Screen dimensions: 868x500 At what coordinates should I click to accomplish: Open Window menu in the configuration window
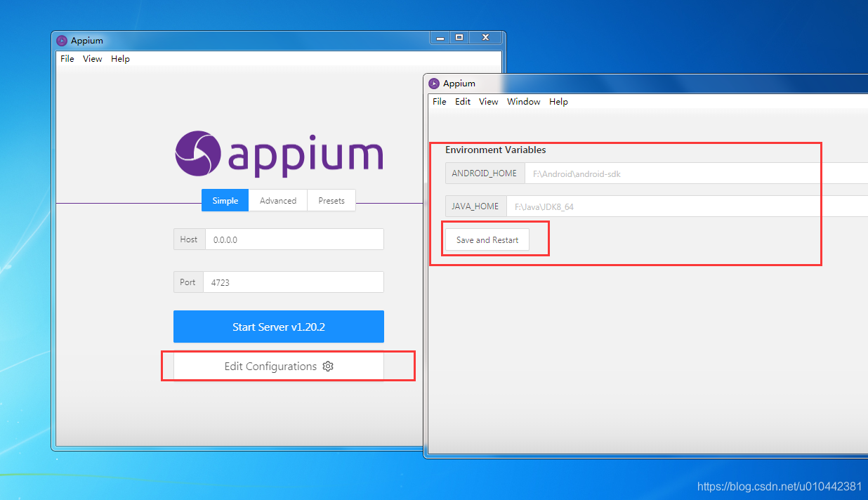524,102
